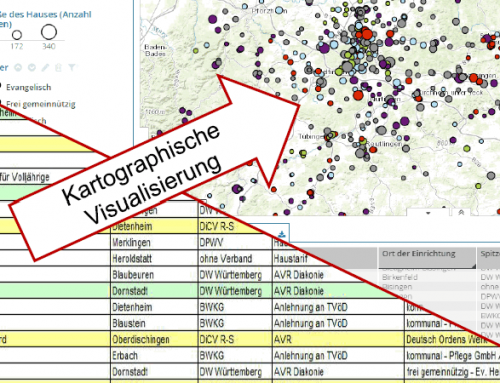The image size is (500, 383).
Task: Open the layer filter funnel icon
Action: click(72, 68)
